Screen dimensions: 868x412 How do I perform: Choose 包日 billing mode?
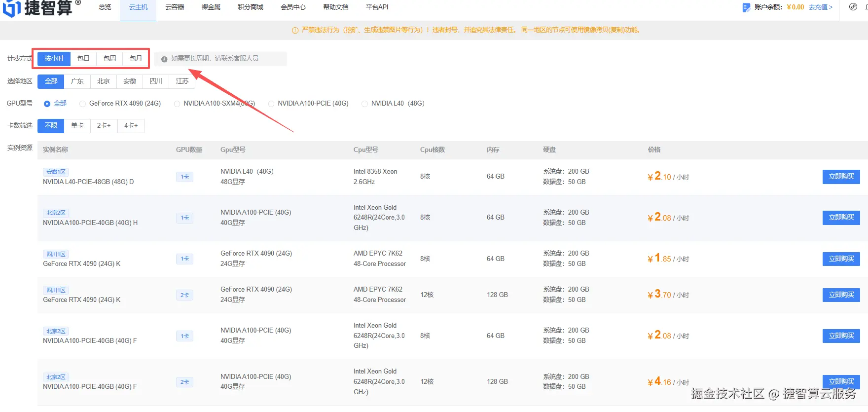tap(83, 58)
